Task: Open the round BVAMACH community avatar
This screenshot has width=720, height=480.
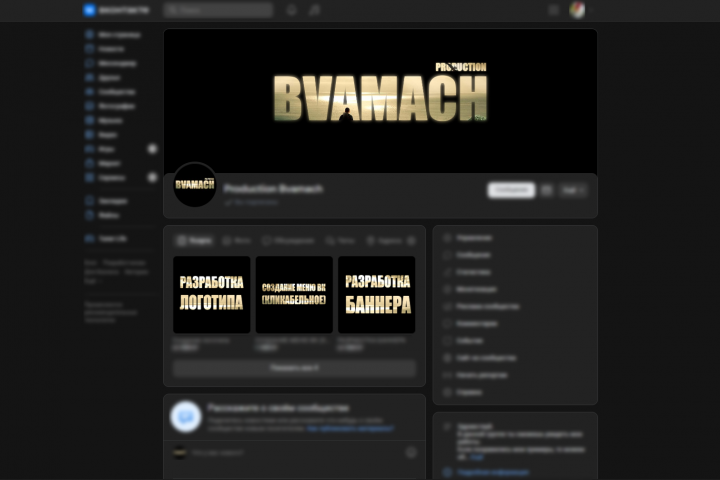Action: pos(195,185)
